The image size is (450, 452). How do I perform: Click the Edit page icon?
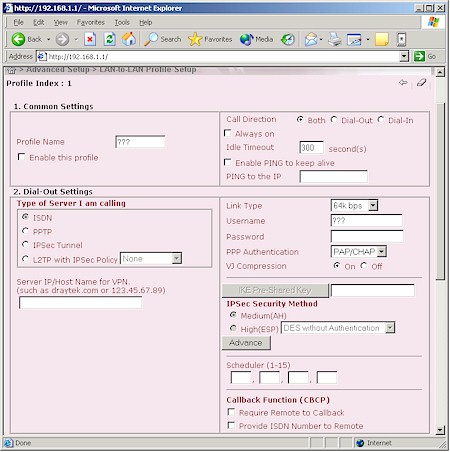(354, 39)
